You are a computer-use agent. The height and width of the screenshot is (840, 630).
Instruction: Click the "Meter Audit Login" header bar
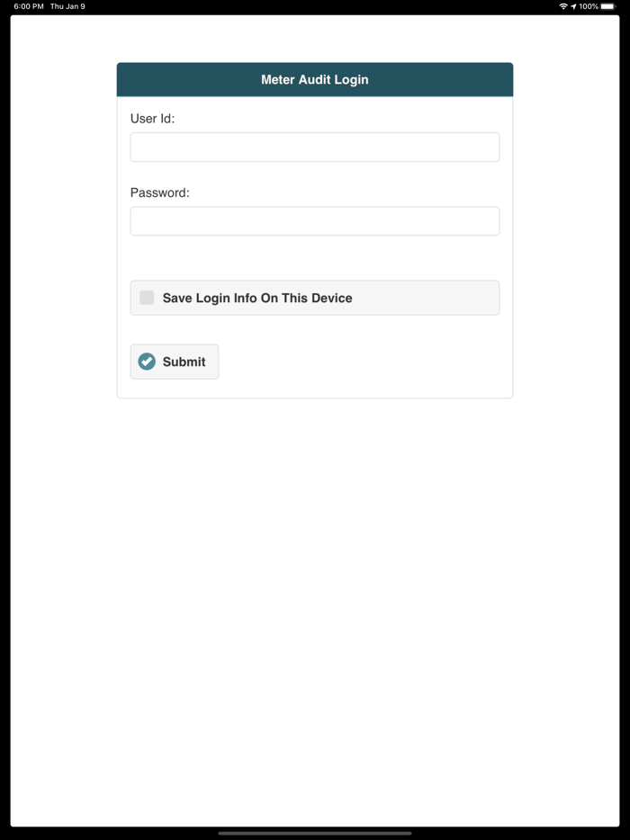[x=315, y=79]
